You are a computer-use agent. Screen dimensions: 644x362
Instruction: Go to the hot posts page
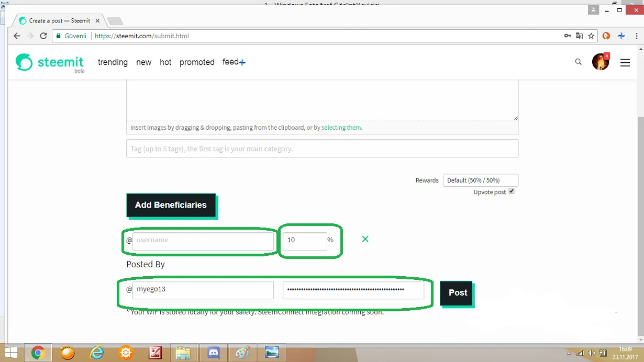(165, 62)
